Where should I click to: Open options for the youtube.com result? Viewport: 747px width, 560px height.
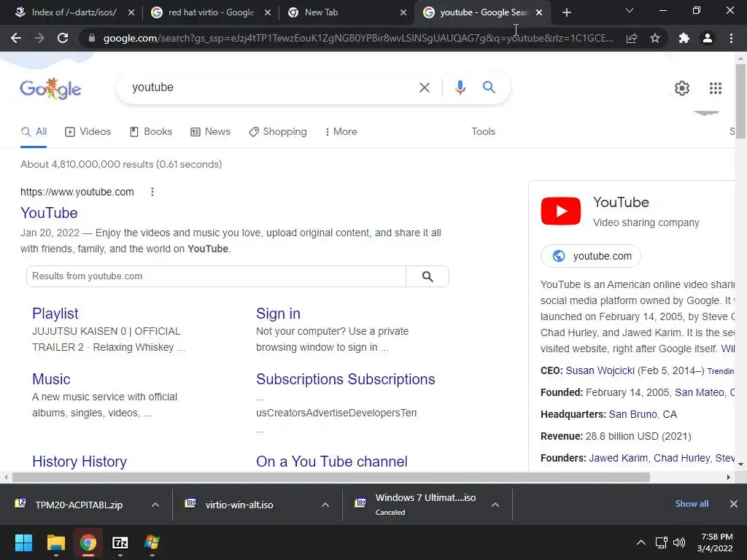pos(152,192)
